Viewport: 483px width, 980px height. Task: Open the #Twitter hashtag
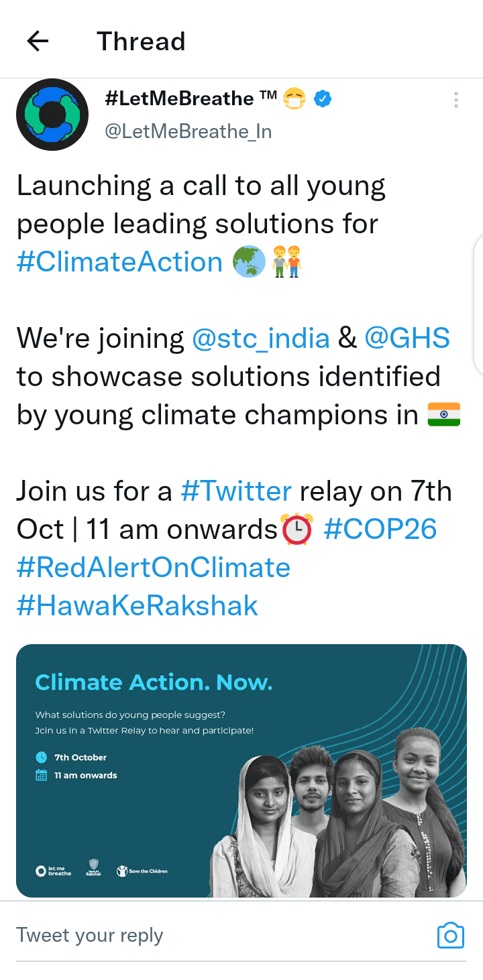click(236, 491)
